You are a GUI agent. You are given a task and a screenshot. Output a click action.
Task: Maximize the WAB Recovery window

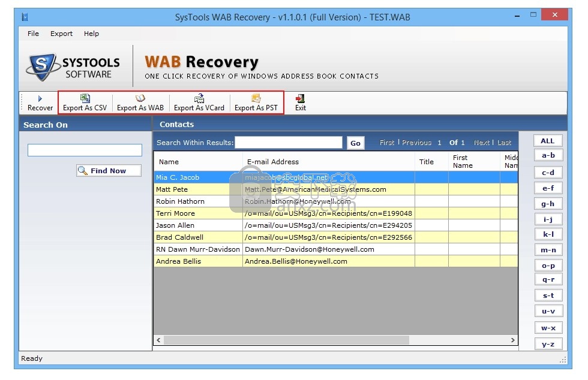533,15
